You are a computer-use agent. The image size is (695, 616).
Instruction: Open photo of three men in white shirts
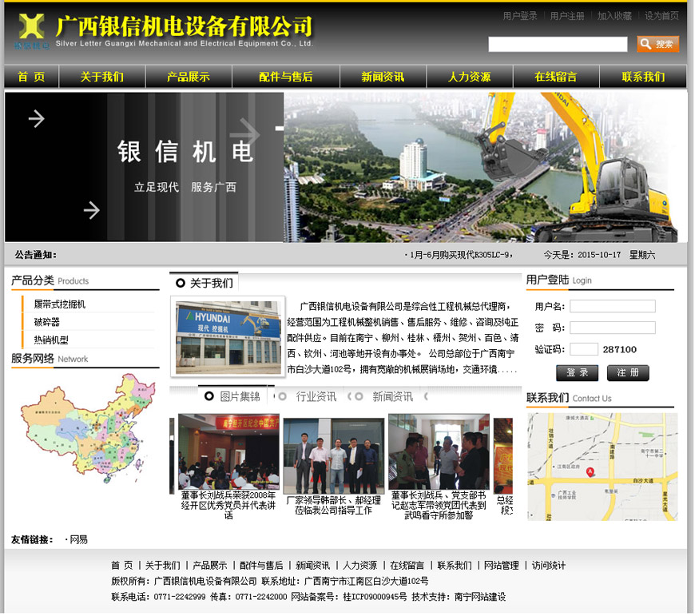[x=333, y=455]
